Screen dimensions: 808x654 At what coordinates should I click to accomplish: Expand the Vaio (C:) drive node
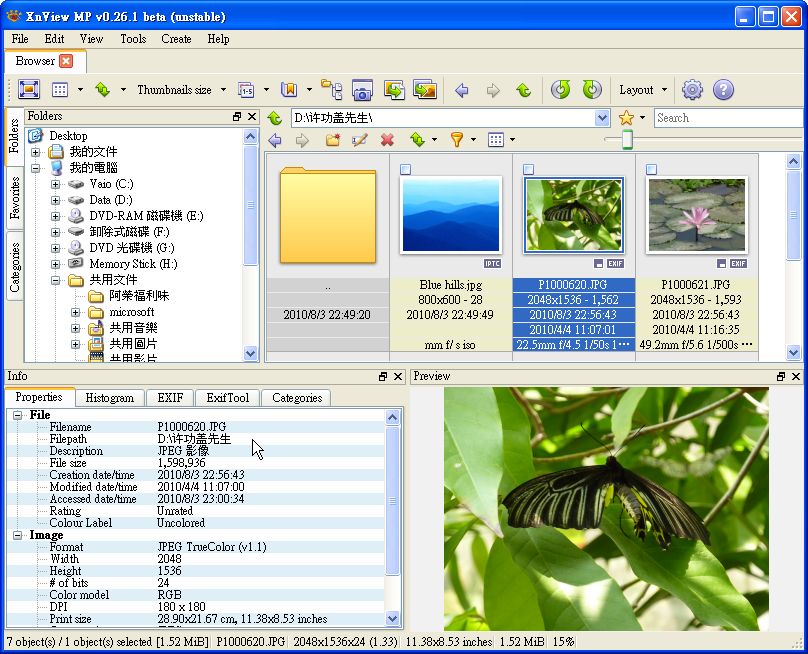coord(56,184)
